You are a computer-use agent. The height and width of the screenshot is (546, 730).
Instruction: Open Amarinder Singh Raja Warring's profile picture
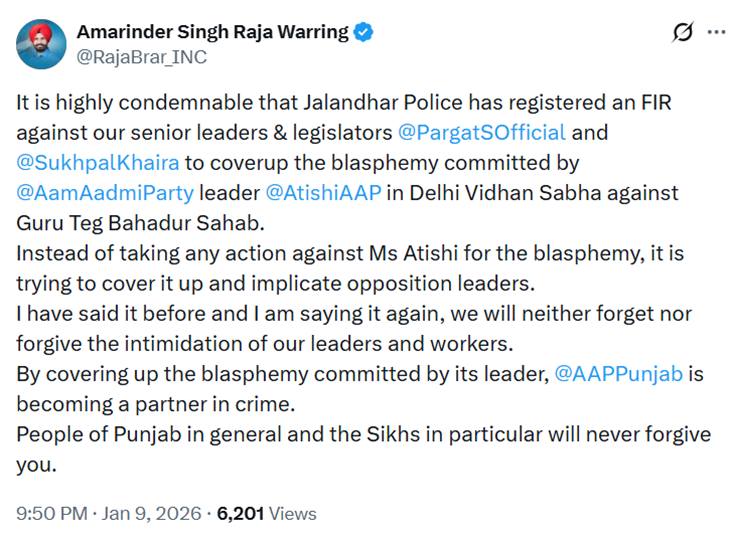[40, 44]
